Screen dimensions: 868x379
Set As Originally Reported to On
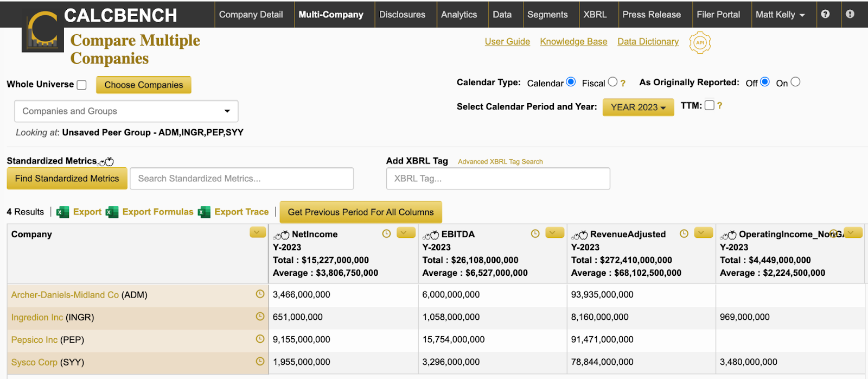tap(795, 82)
